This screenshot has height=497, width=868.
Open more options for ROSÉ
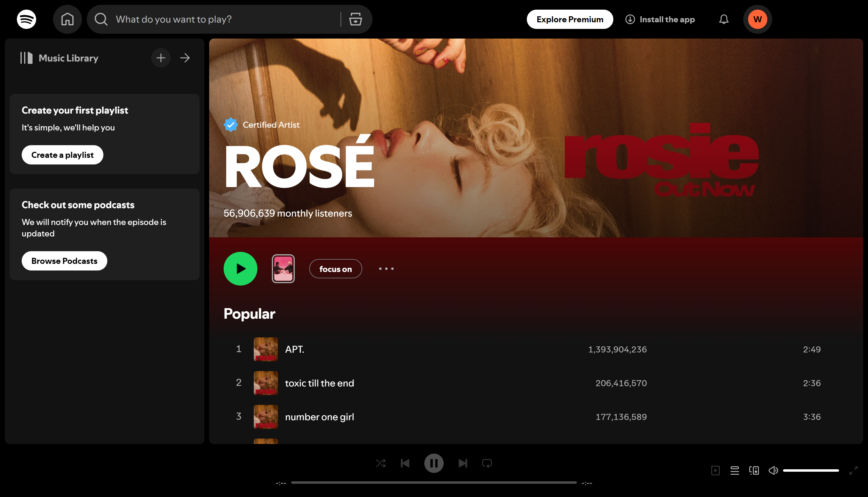386,269
